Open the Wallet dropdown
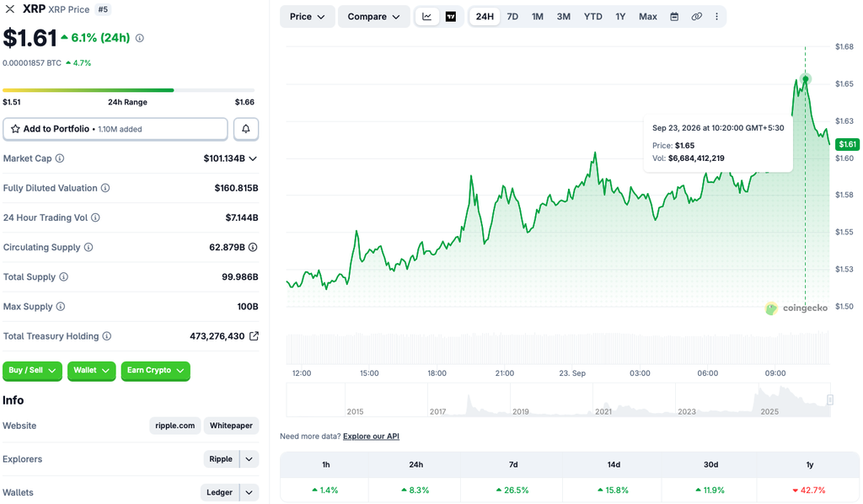 (x=91, y=370)
